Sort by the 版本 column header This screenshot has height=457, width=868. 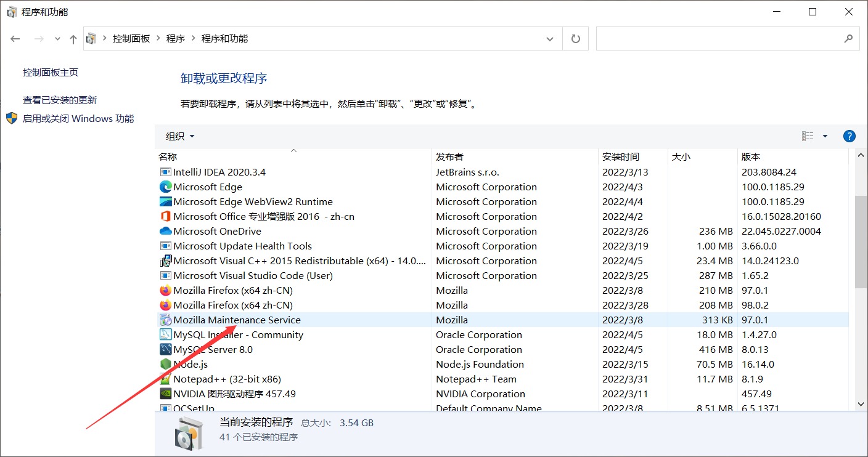793,157
